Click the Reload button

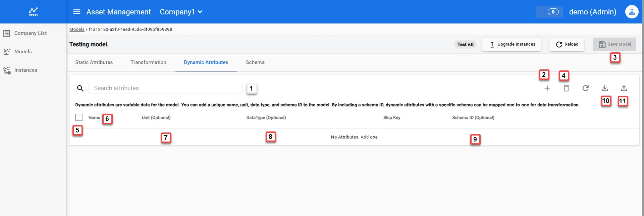point(567,44)
